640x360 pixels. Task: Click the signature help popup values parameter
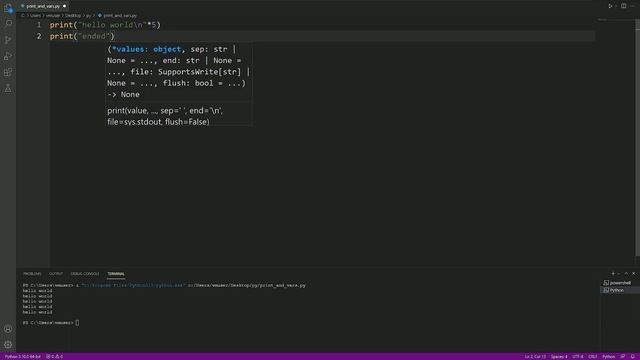click(147, 49)
